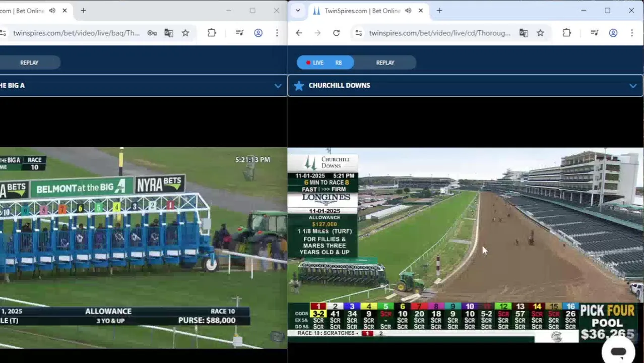Toggle Churchill Downs favorite star
The width and height of the screenshot is (644, 363).
point(299,86)
